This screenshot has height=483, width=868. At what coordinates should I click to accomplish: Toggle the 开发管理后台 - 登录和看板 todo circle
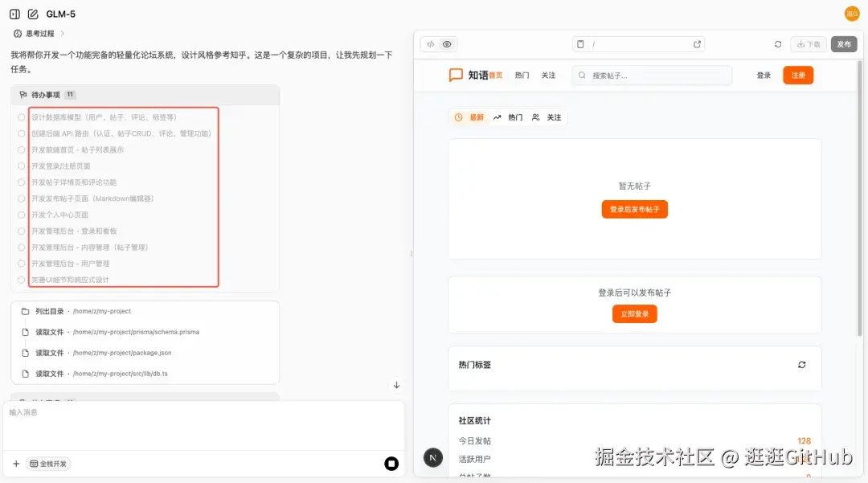pyautogui.click(x=21, y=231)
